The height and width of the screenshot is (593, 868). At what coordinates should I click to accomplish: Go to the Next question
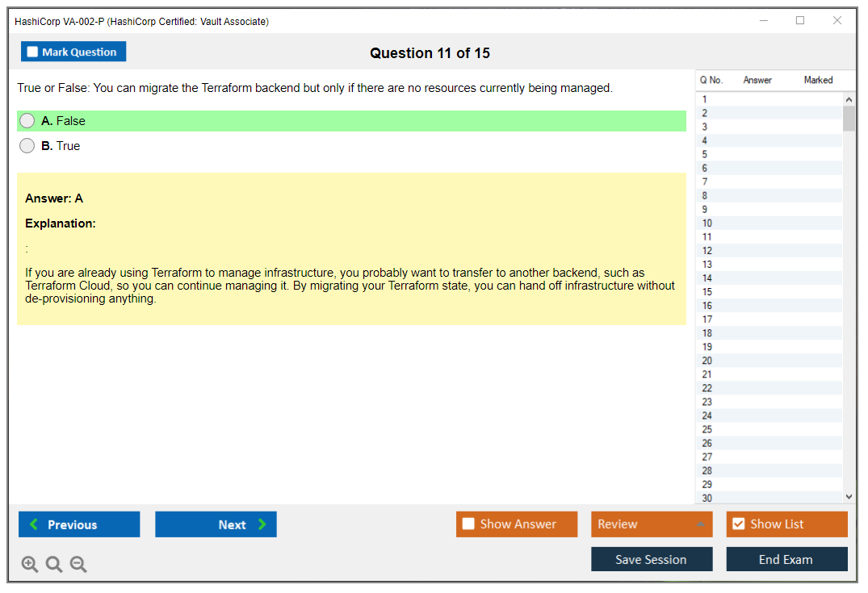[x=216, y=524]
